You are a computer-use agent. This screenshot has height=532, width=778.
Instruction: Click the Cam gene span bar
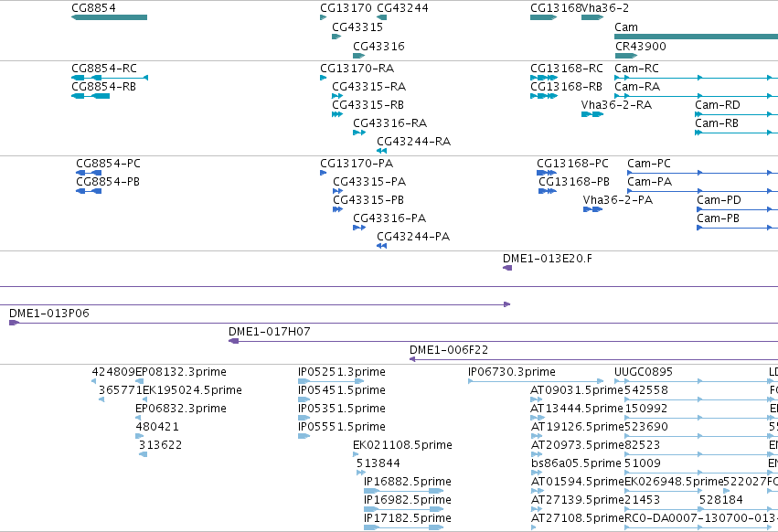pyautogui.click(x=696, y=37)
